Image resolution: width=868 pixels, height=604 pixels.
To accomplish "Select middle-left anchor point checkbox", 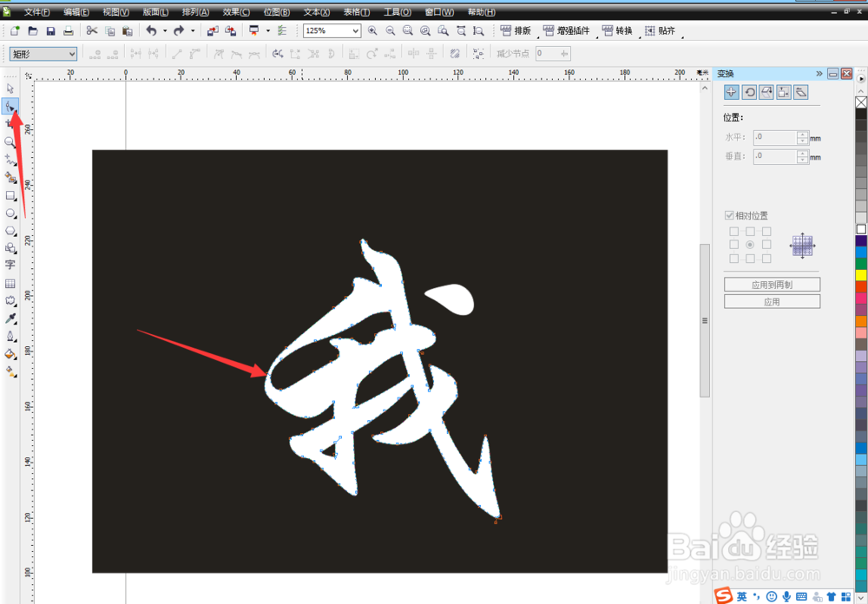I will 734,245.
